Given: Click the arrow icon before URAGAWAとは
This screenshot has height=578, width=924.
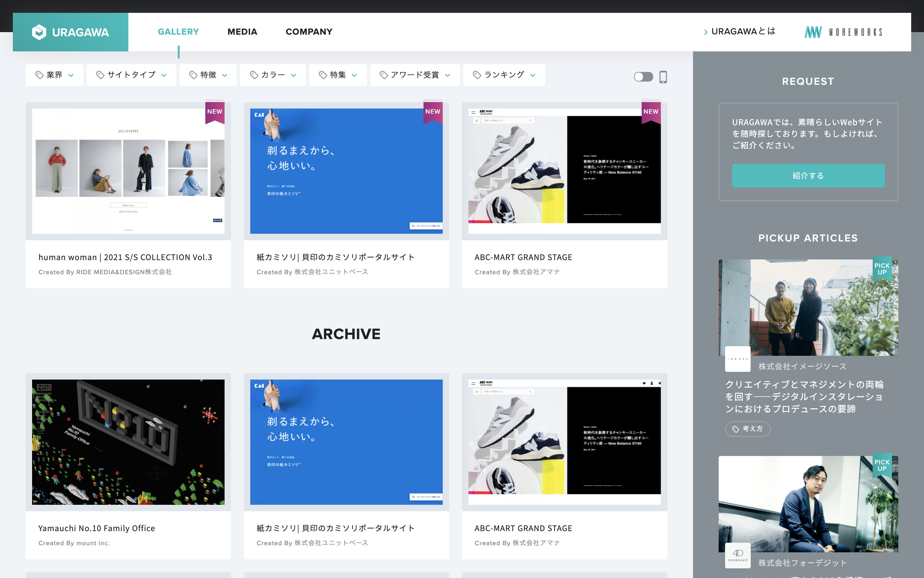Looking at the screenshot, I should (706, 32).
